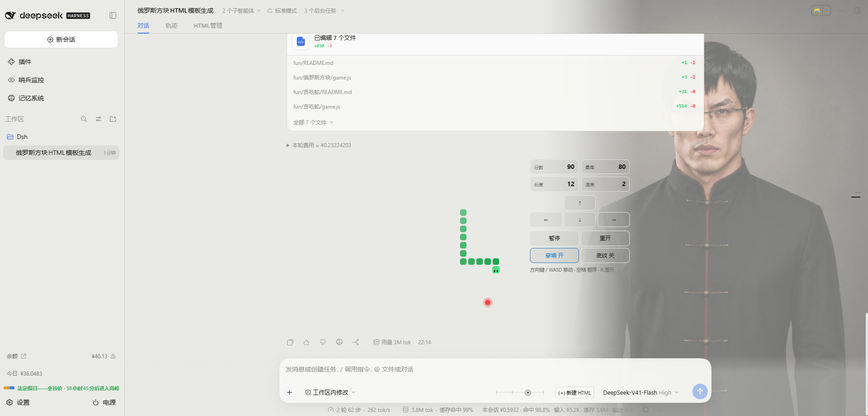Click the snake game down arrow
Image resolution: width=868 pixels, height=416 pixels.
[580, 220]
